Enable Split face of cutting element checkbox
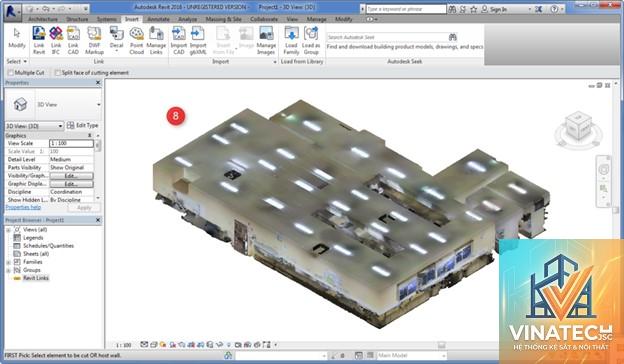Image resolution: width=624 pixels, height=364 pixels. (x=58, y=73)
